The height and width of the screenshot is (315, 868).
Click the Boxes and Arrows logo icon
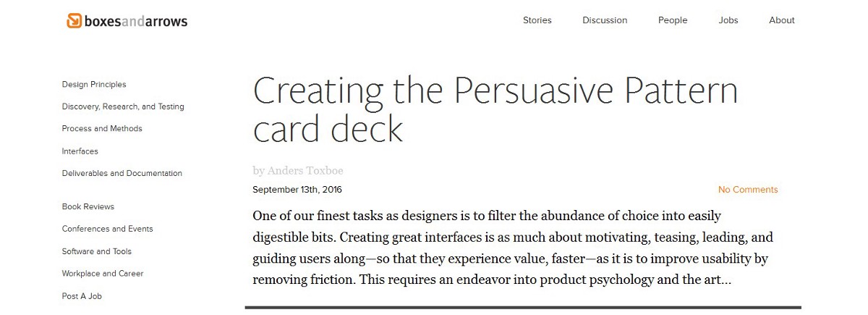(x=74, y=21)
